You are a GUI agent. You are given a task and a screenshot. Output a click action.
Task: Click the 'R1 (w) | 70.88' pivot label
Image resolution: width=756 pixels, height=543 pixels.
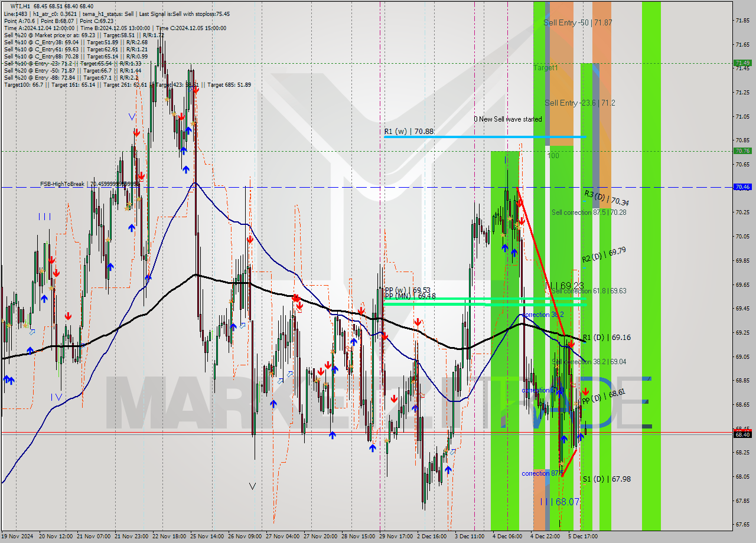tap(409, 132)
